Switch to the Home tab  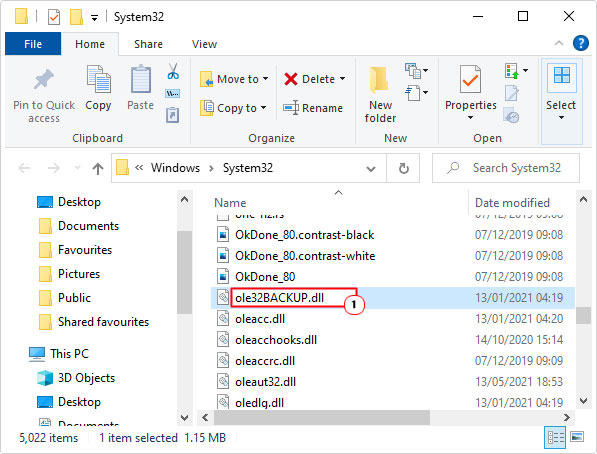coord(90,44)
